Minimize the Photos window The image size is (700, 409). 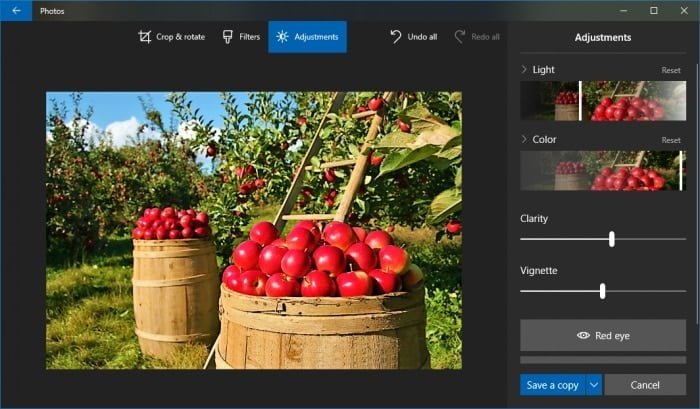(x=623, y=11)
